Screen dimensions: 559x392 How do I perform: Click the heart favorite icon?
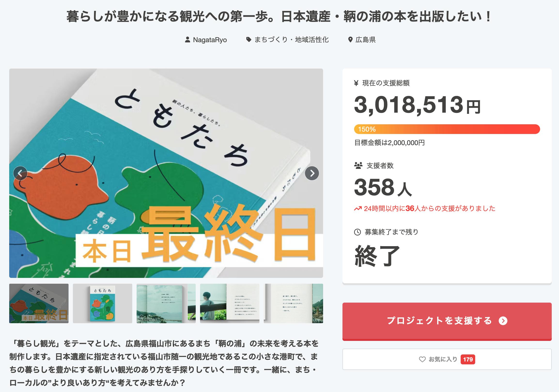[422, 359]
